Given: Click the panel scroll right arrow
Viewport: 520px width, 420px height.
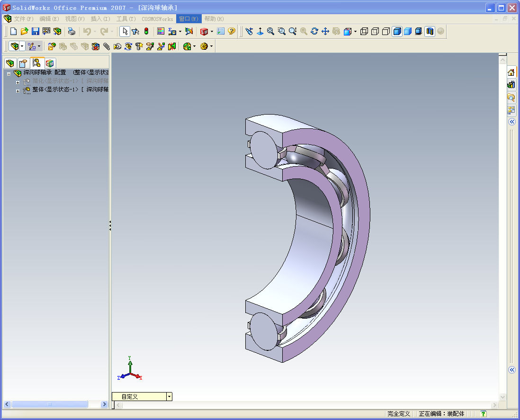Looking at the screenshot, I should click(104, 404).
